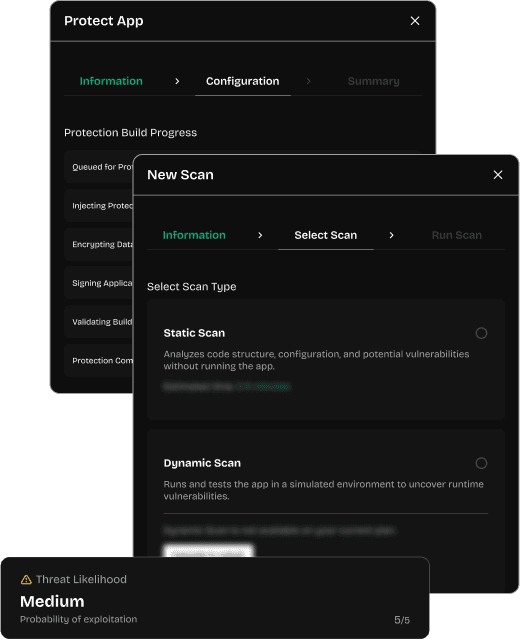Open Summary tab in Protect App
Screen dimensions: 520x640
pyautogui.click(x=373, y=81)
